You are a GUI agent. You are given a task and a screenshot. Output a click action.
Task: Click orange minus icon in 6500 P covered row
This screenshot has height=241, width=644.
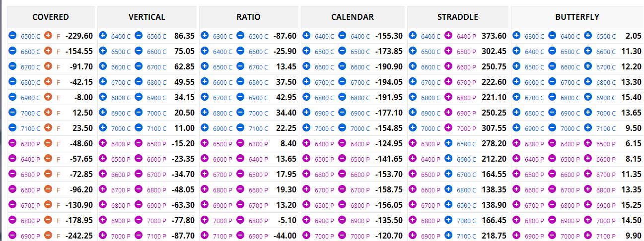pos(48,174)
